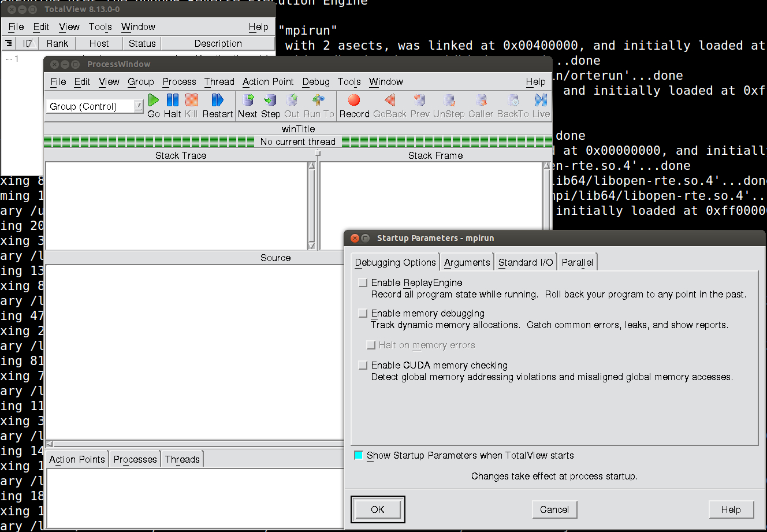This screenshot has height=532, width=767.
Task: Click OK in Startup Parameters dialog
Action: pyautogui.click(x=378, y=509)
